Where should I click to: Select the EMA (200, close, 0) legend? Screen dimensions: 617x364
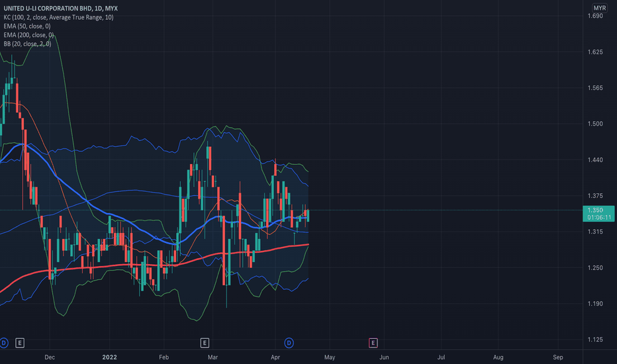click(x=28, y=35)
